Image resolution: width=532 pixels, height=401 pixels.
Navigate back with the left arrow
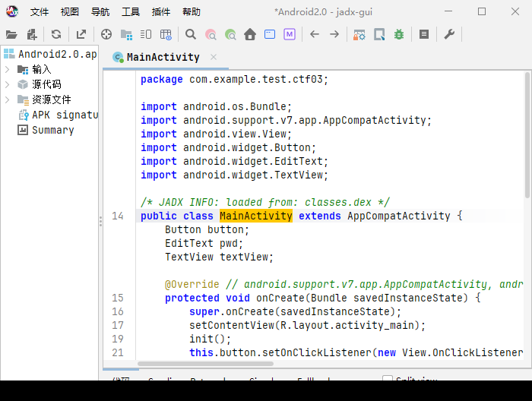315,34
